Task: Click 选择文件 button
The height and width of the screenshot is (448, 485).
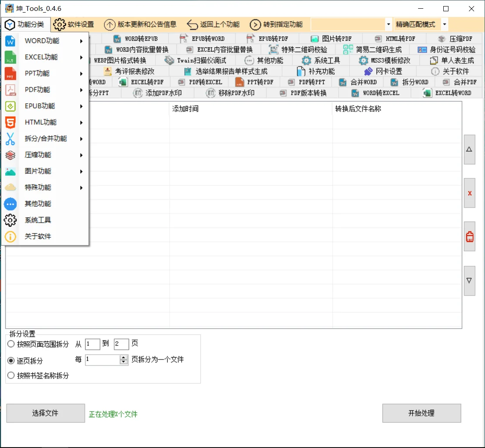Action: (x=46, y=413)
